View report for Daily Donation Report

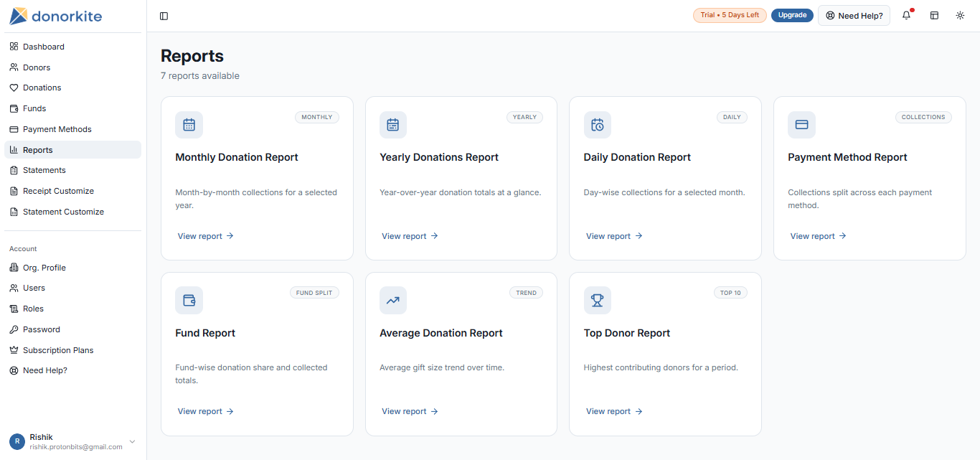click(x=614, y=236)
